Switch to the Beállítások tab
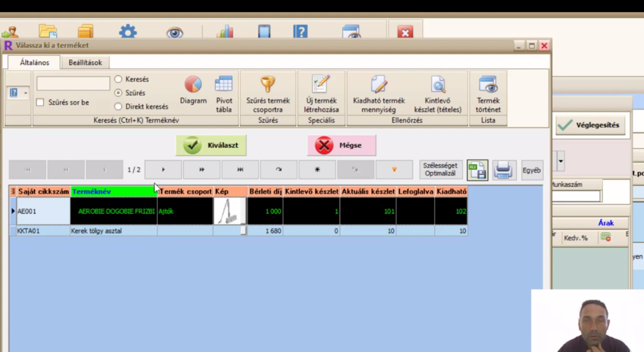 coord(85,62)
